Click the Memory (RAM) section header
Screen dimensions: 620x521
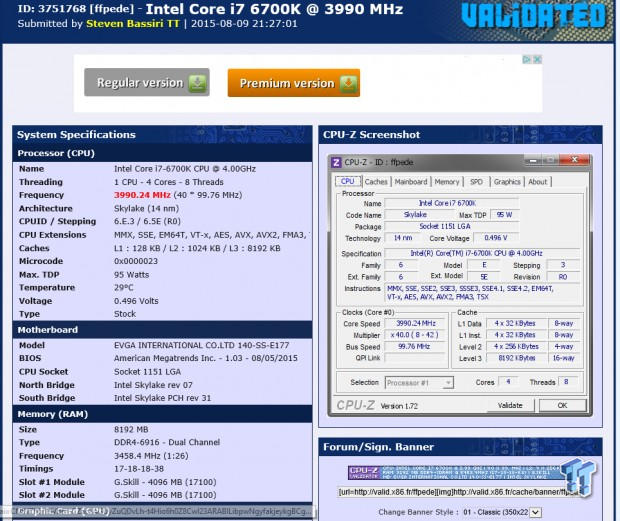53,414
